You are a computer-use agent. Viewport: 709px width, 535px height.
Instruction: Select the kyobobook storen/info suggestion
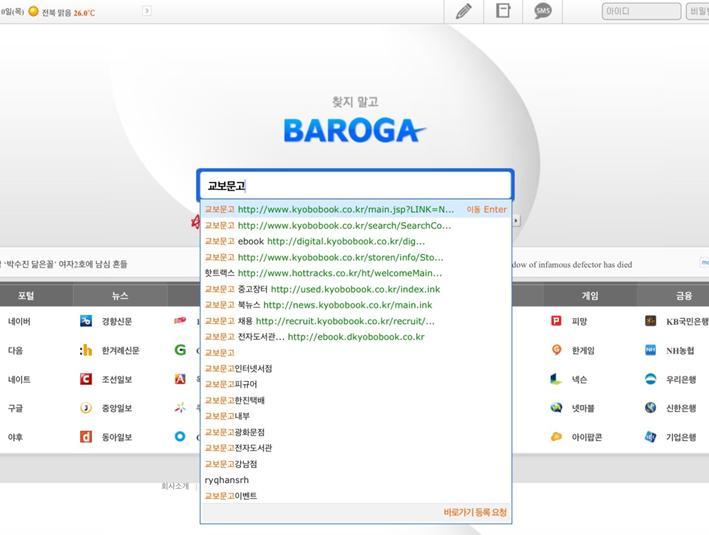[356, 257]
